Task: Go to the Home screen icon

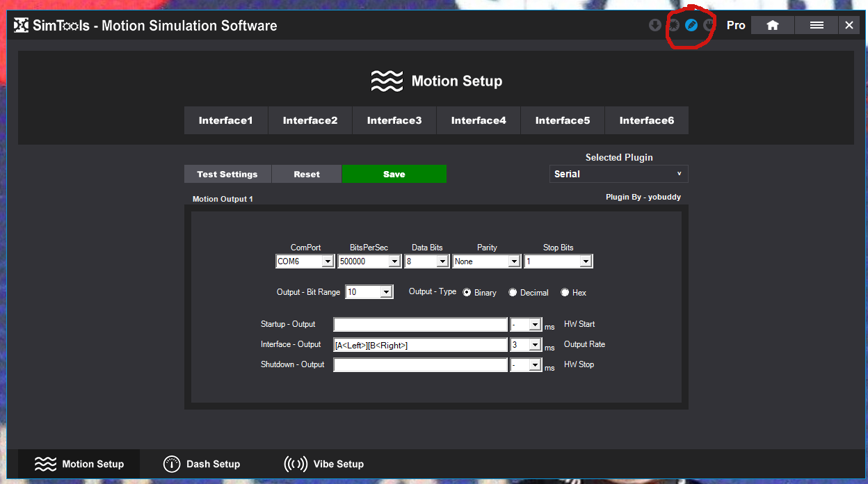Action: [772, 25]
